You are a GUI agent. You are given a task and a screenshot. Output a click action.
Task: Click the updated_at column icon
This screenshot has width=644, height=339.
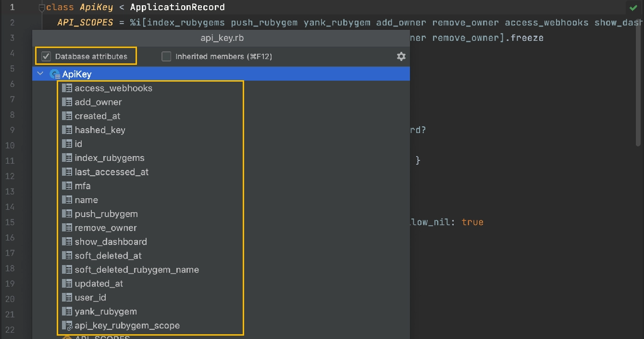tap(67, 283)
